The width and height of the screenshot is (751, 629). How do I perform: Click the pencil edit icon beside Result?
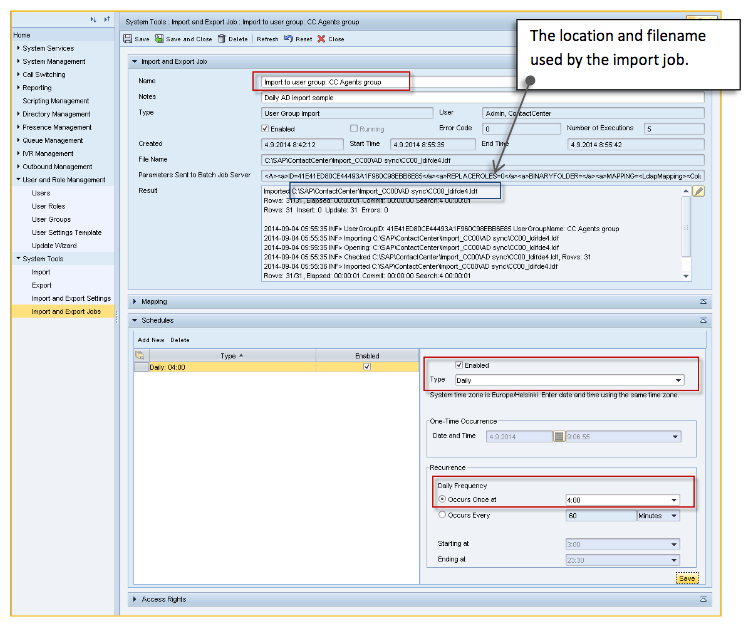(699, 192)
